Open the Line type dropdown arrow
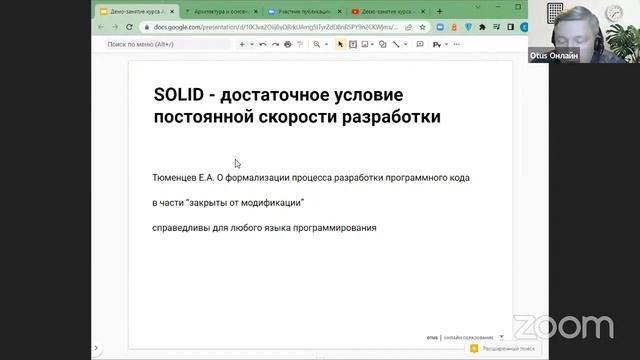 pyautogui.click(x=406, y=44)
